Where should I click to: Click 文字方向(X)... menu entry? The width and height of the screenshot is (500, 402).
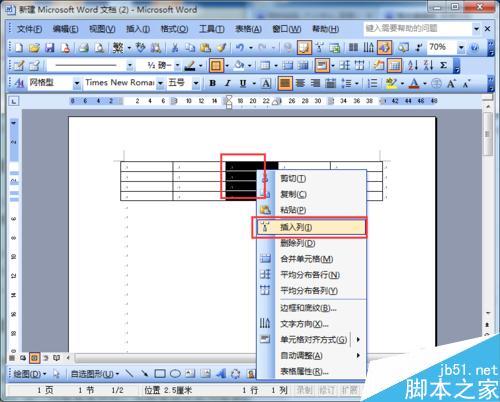(311, 324)
